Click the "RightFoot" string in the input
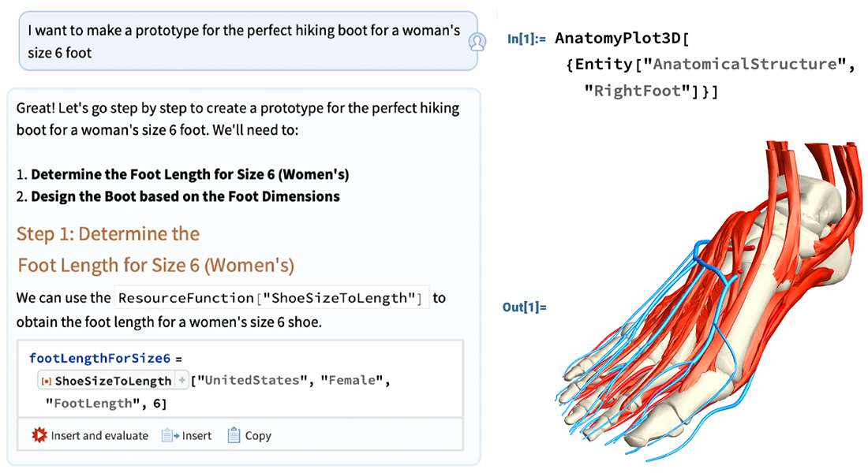This screenshot has height=473, width=868. point(641,91)
